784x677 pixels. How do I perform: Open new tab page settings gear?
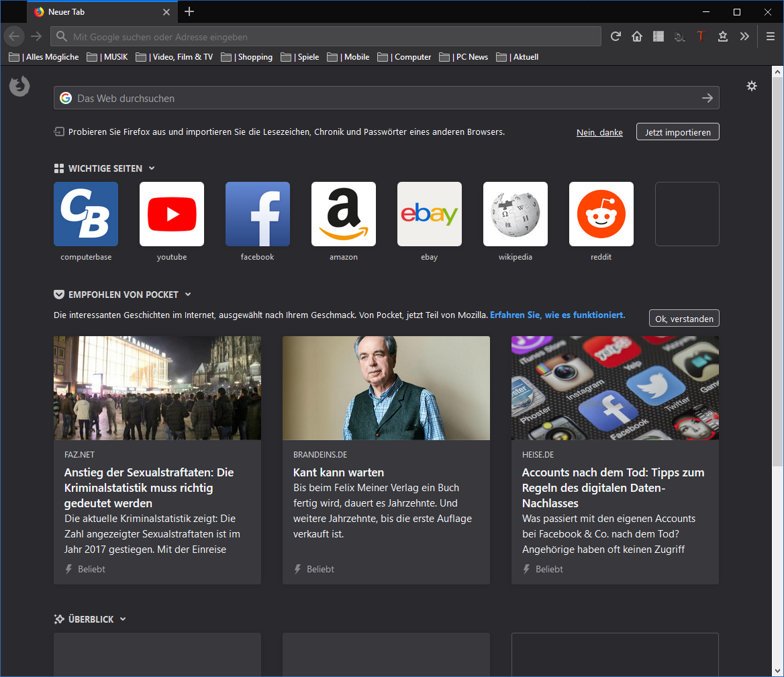tap(752, 86)
